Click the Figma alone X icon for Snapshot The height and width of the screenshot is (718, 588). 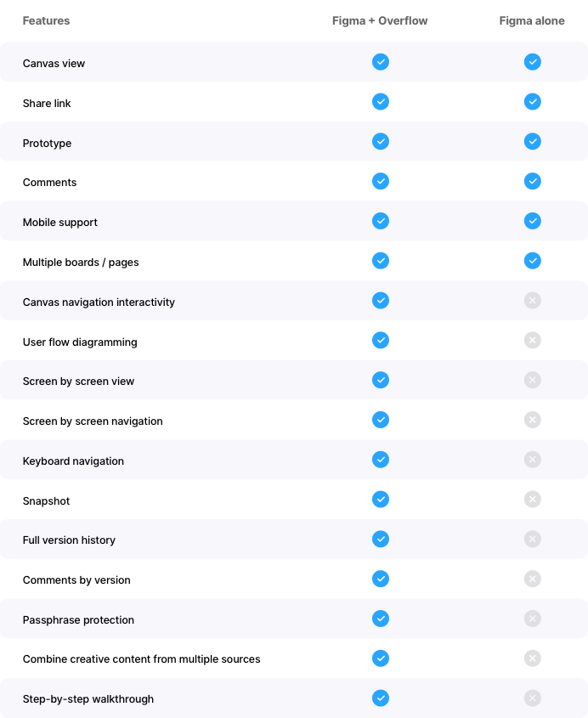point(533,499)
